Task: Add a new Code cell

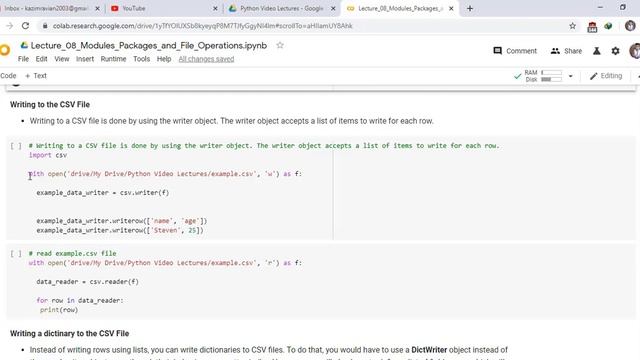Action: (8, 76)
